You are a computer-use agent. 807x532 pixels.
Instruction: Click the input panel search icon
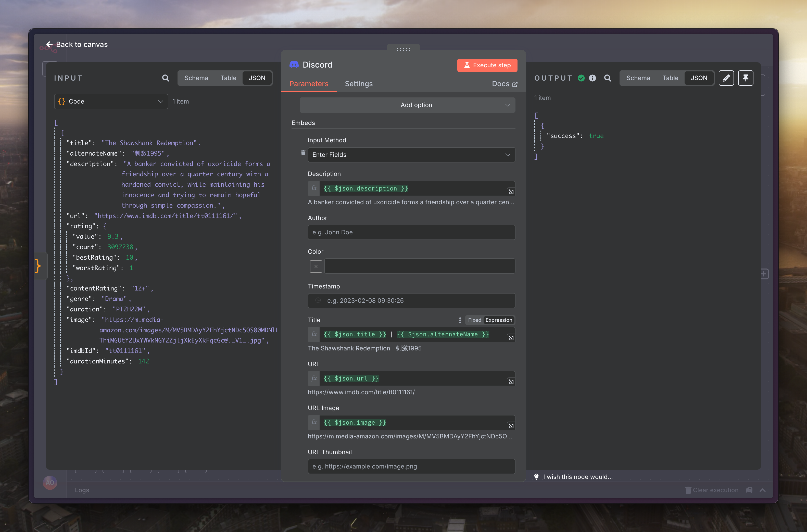coord(166,78)
